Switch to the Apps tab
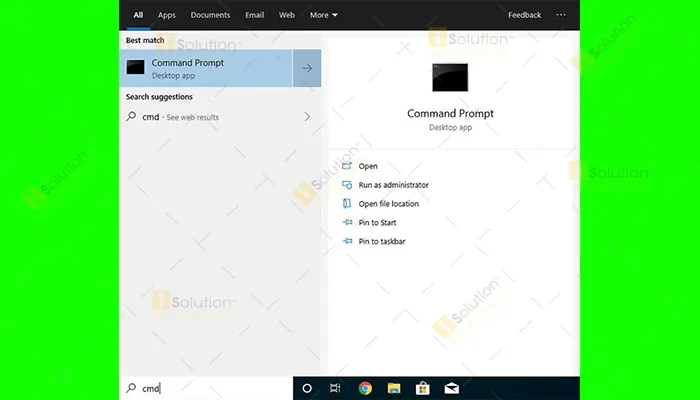700x400 pixels. tap(167, 15)
